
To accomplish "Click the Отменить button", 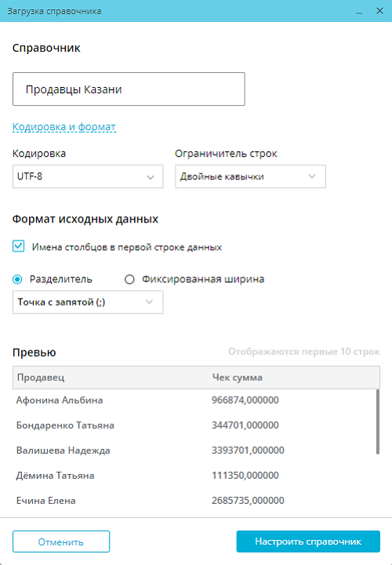I will pyautogui.click(x=61, y=541).
